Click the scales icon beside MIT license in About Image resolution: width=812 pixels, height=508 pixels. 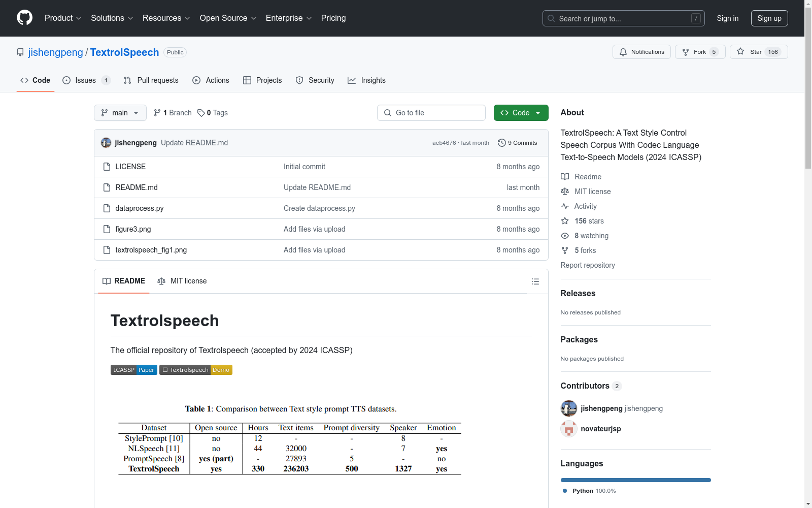pos(565,192)
